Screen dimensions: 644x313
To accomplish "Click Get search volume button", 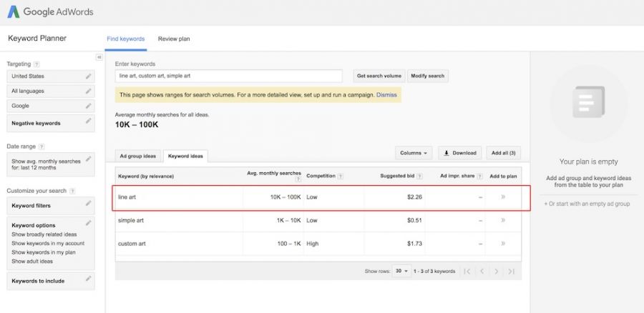I will (x=379, y=76).
